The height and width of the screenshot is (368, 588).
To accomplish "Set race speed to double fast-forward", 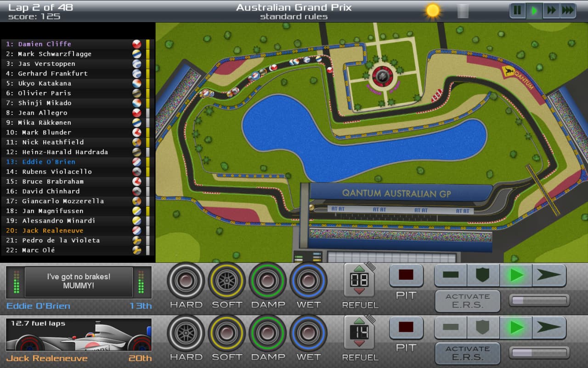I will click(x=551, y=10).
